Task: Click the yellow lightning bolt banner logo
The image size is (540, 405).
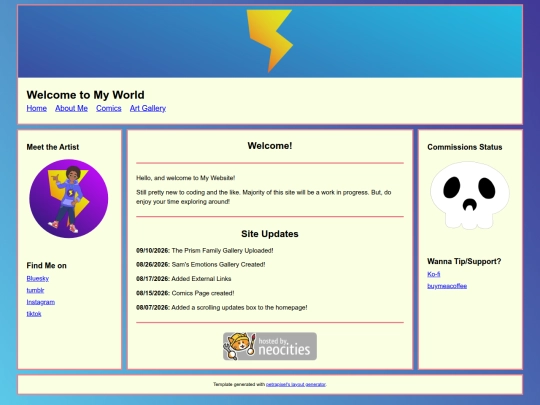Action: 269,41
